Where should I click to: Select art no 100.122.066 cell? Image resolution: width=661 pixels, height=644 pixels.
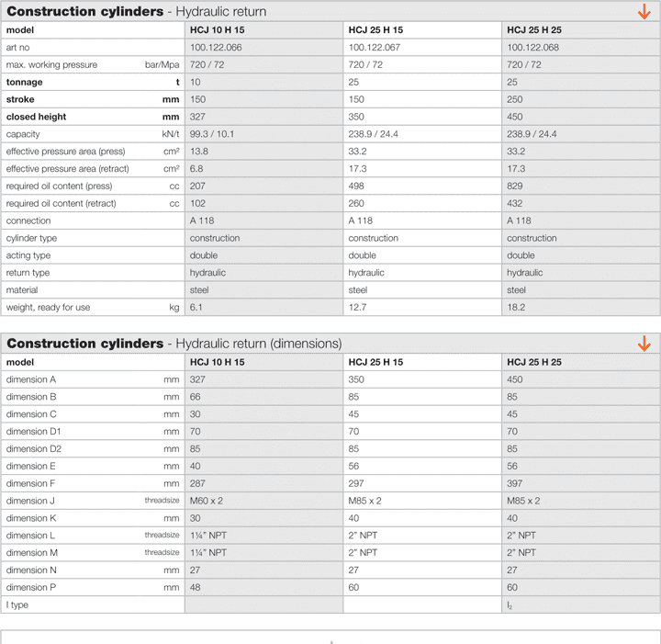tap(216, 48)
